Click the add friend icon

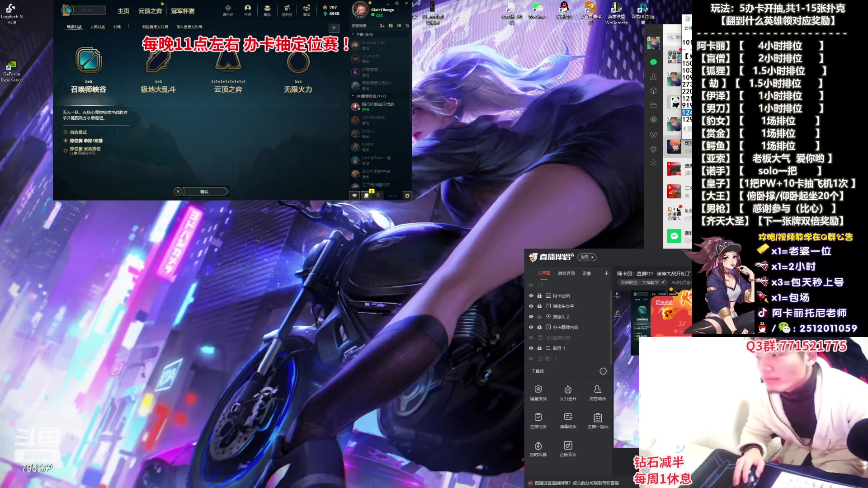(382, 26)
